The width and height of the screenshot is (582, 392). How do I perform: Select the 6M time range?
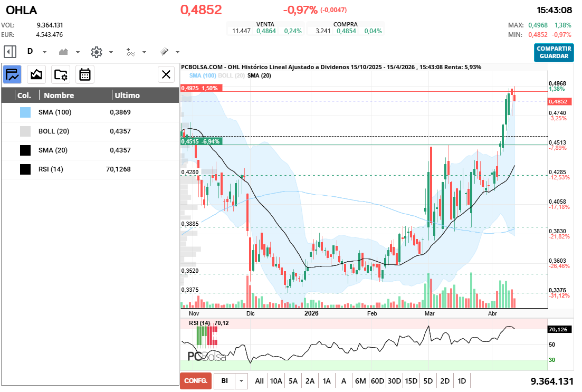click(360, 381)
